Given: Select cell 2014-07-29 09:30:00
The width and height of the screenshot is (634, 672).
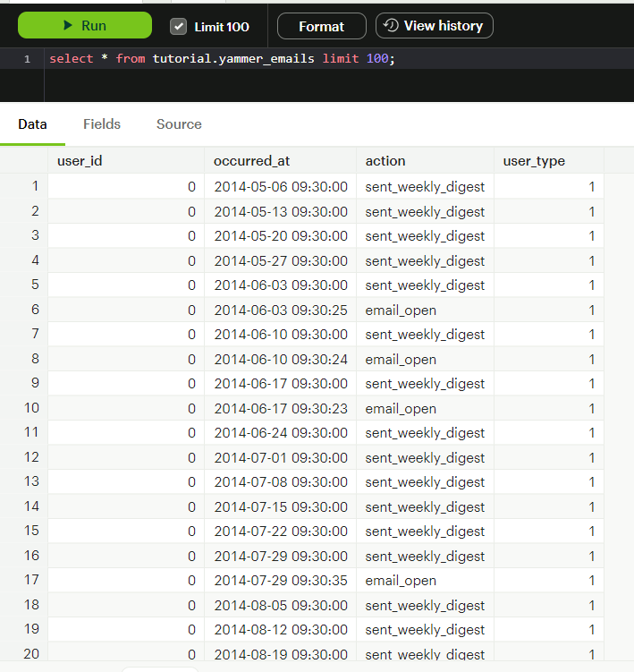Looking at the screenshot, I should (x=281, y=557).
